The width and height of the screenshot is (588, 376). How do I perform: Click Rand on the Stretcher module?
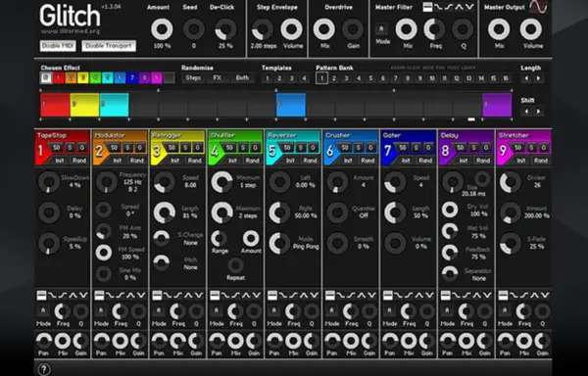coord(541,161)
